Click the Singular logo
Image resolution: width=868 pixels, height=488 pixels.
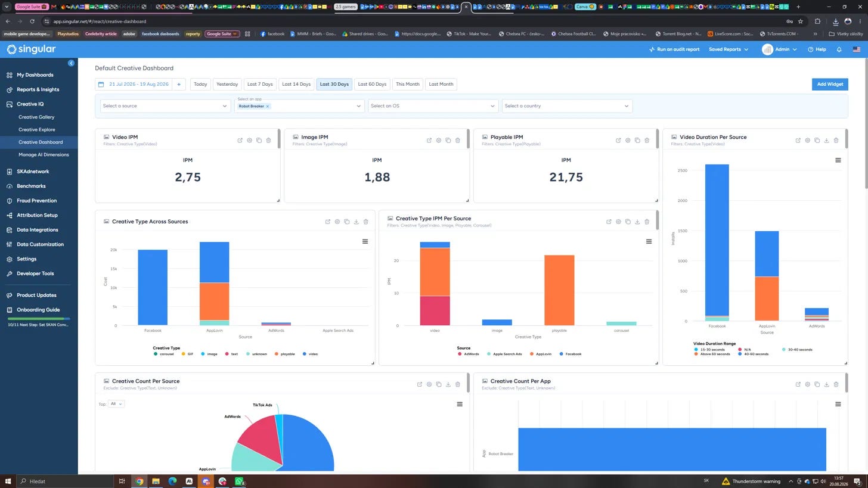click(x=32, y=49)
